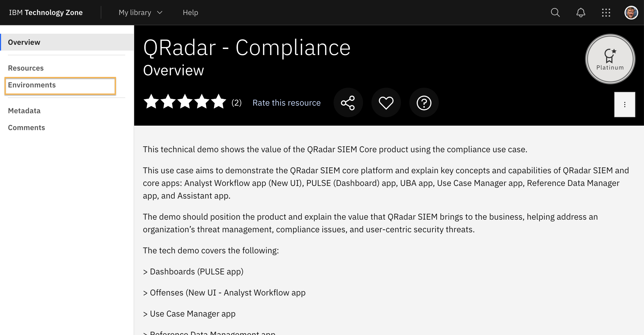This screenshot has width=644, height=335.
Task: Favorite resource with heart icon
Action: (x=386, y=103)
